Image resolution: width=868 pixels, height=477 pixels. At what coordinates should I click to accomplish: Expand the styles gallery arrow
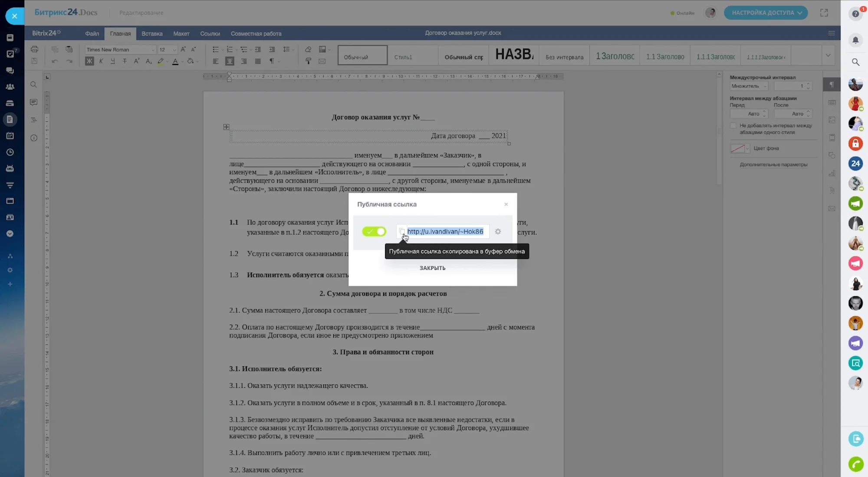click(x=828, y=55)
